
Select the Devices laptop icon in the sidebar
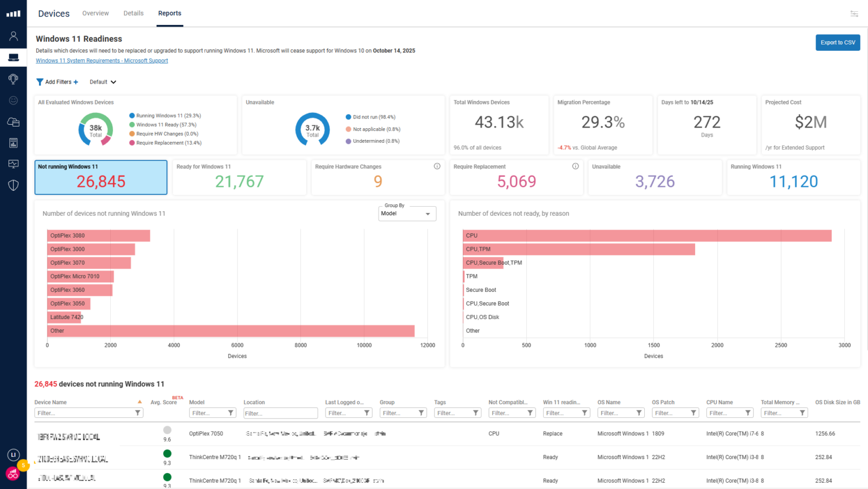[13, 57]
